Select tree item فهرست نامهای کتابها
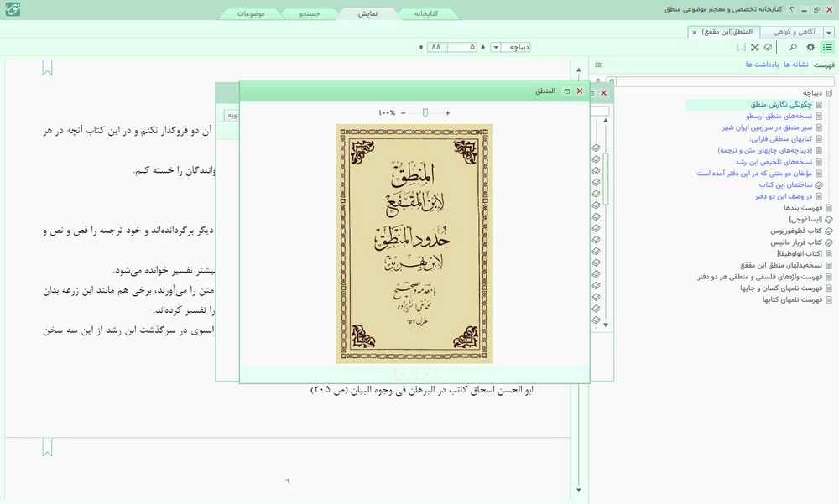 [x=793, y=299]
